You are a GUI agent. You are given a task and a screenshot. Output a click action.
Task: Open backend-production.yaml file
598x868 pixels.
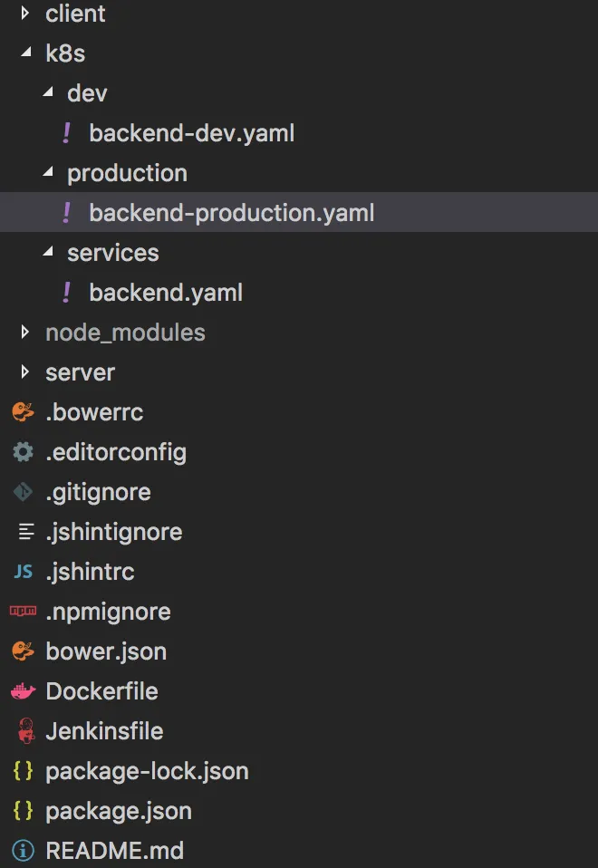231,213
